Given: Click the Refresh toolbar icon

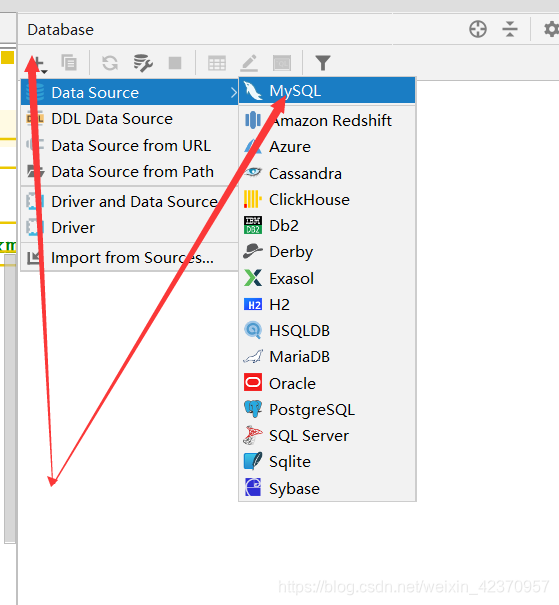Looking at the screenshot, I should [110, 63].
